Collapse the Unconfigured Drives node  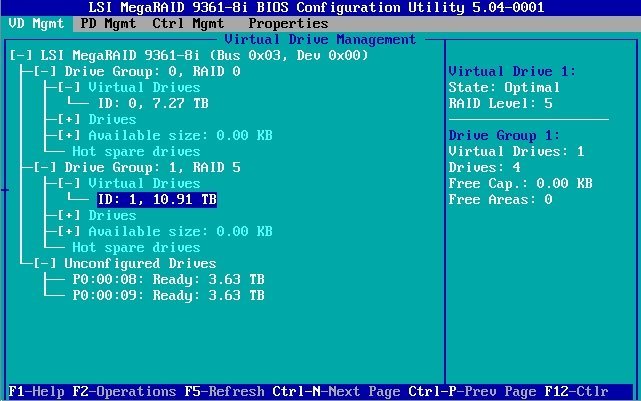pos(45,264)
